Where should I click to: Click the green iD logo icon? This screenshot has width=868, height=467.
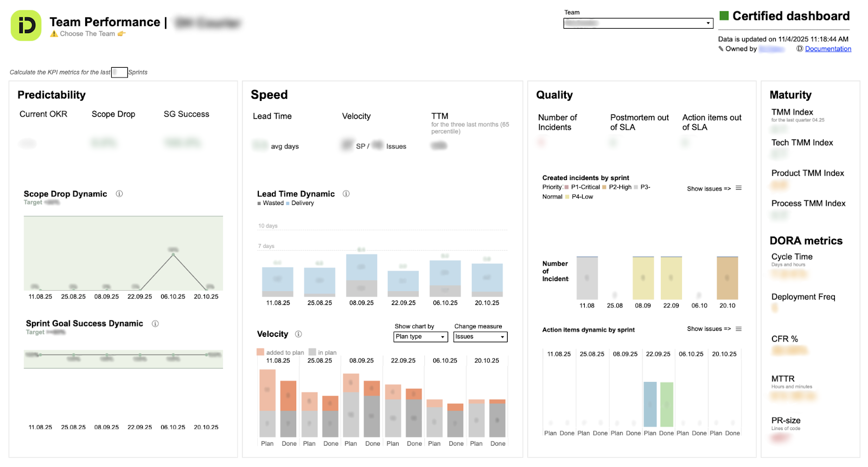(x=26, y=25)
